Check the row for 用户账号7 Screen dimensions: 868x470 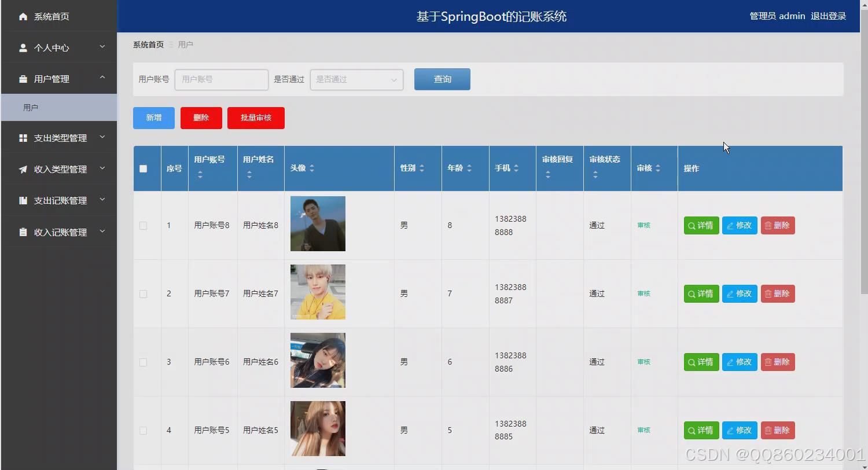coord(144,294)
